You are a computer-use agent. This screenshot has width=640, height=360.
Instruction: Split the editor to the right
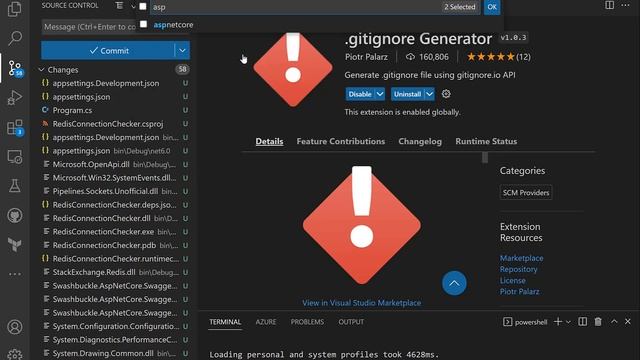tap(609, 5)
